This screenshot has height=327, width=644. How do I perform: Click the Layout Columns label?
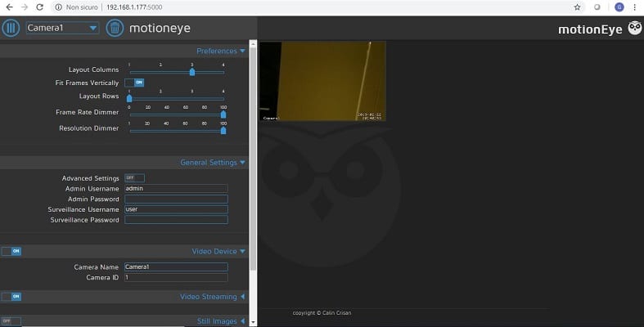point(93,69)
